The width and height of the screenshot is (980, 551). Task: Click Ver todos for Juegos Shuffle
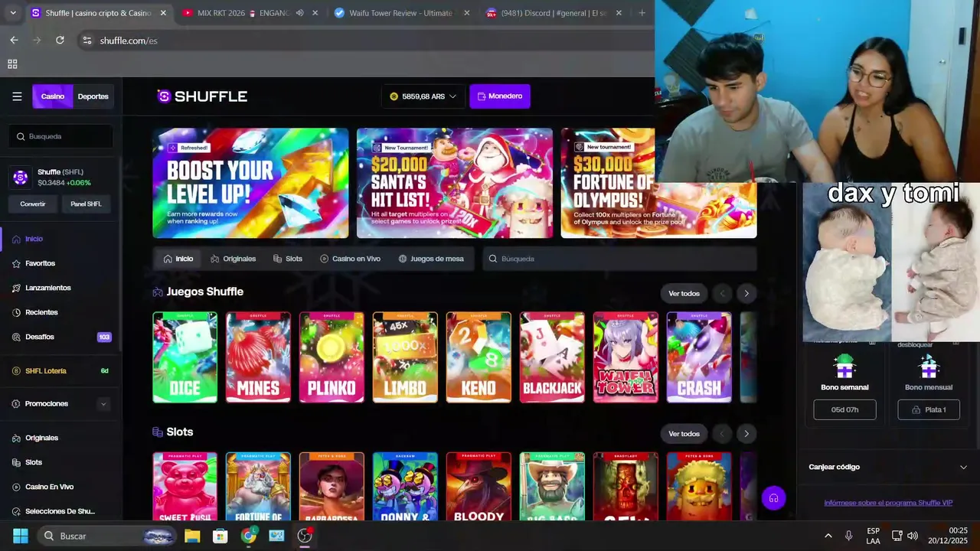(684, 293)
